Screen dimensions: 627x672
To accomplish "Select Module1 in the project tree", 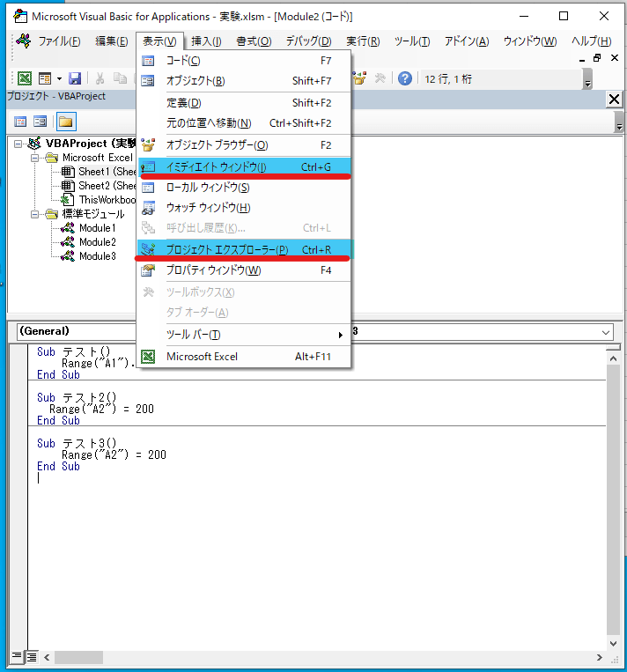I will point(97,228).
